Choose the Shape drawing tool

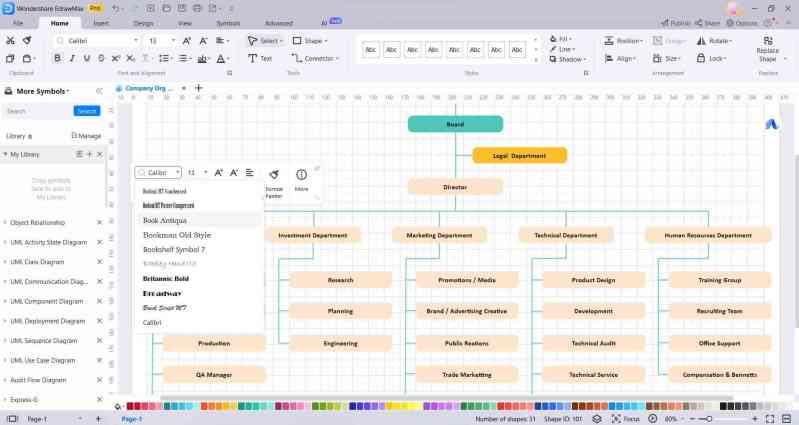(310, 41)
